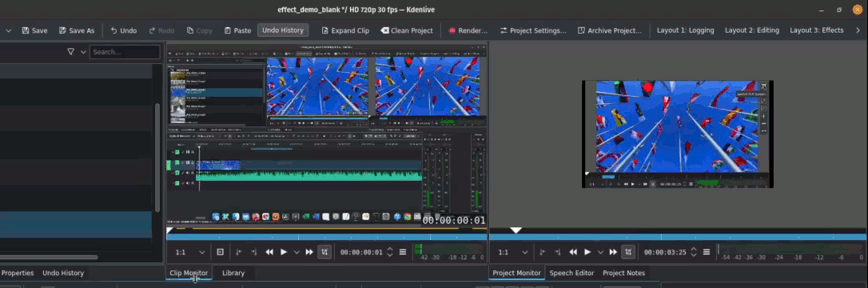Click the Paste toolbar button
This screenshot has height=288, width=868.
[x=237, y=30]
